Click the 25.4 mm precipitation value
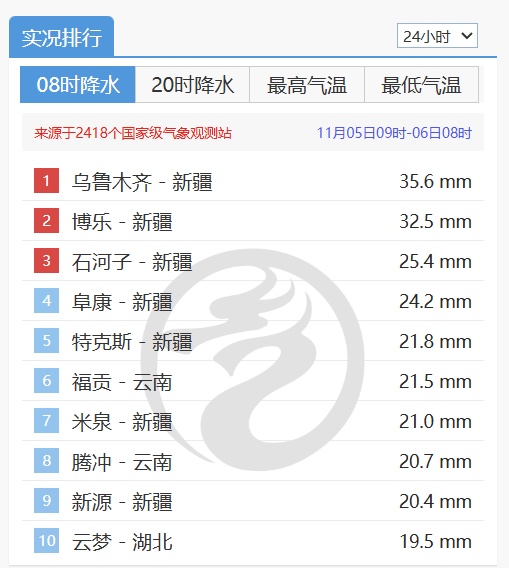Image resolution: width=509 pixels, height=568 pixels. tap(435, 261)
